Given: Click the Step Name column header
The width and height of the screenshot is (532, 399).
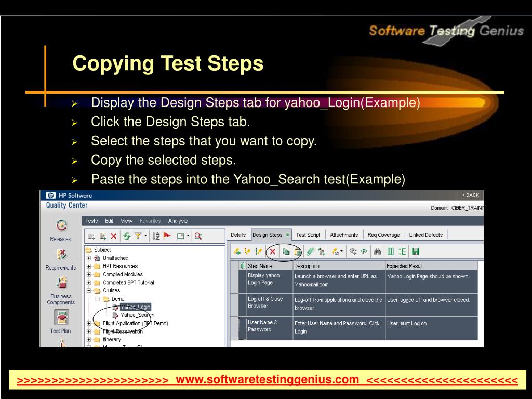Looking at the screenshot, I should click(x=270, y=266).
